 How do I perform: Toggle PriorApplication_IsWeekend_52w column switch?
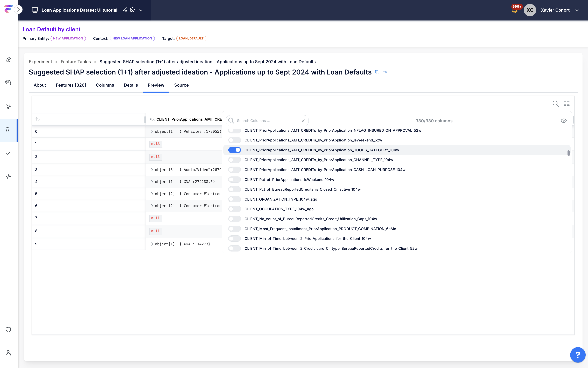coord(234,140)
